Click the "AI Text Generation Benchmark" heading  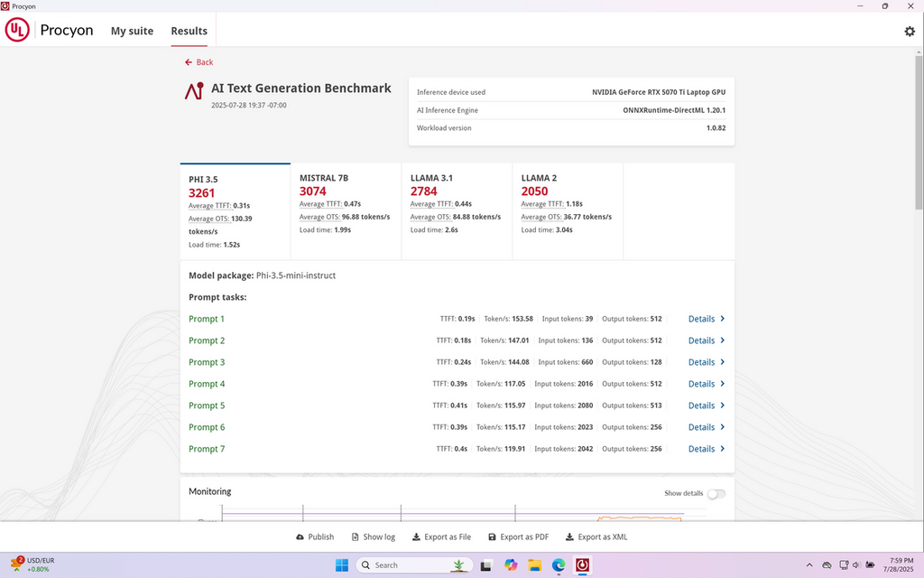(301, 88)
